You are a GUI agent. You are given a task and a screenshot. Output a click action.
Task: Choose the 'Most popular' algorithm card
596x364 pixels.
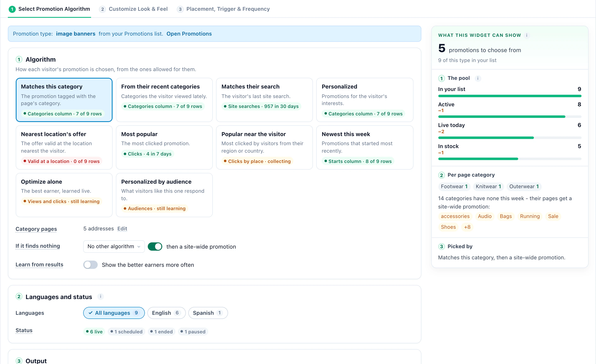(164, 147)
